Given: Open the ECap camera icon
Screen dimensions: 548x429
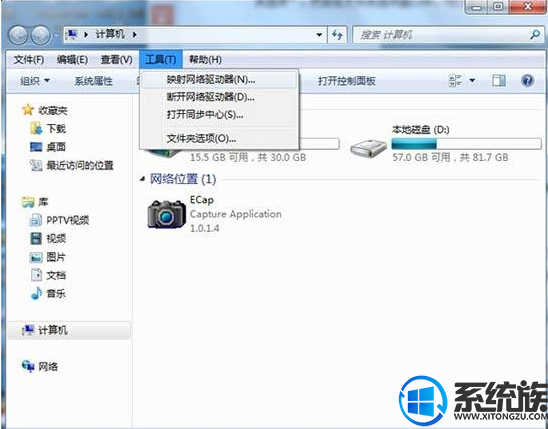Looking at the screenshot, I should pyautogui.click(x=167, y=213).
